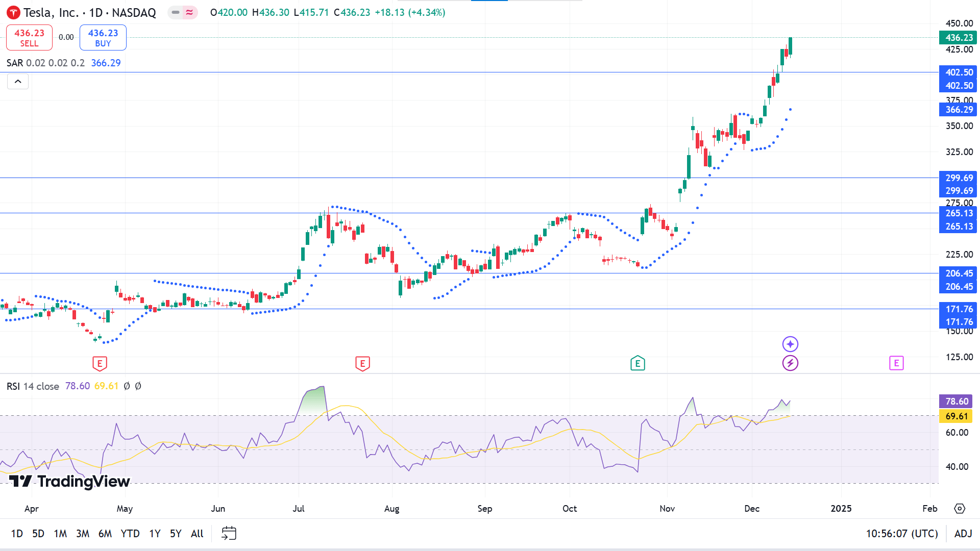Click the RSI value label 78.60

(x=955, y=402)
